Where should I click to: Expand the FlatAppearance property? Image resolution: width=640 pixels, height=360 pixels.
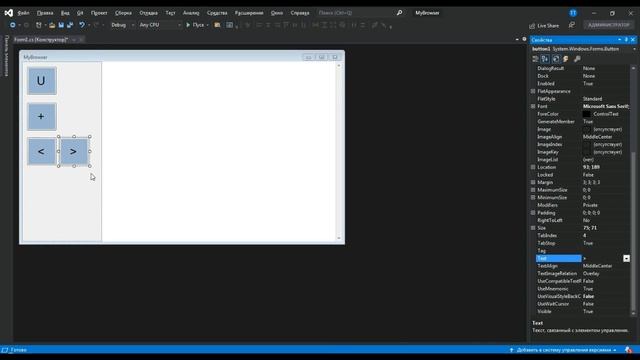click(x=533, y=91)
